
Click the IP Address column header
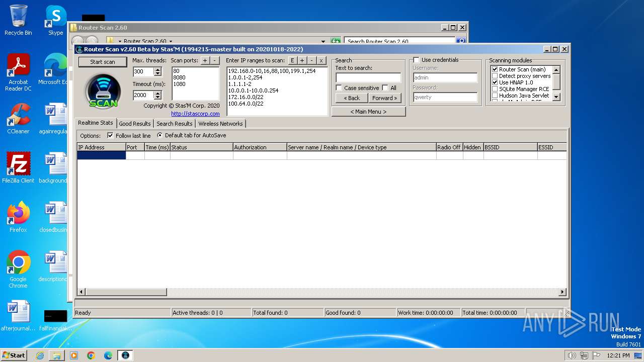click(101, 147)
